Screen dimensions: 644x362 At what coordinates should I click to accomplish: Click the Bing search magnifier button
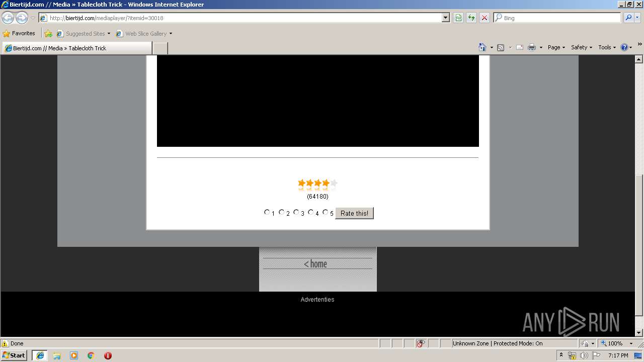coord(628,18)
